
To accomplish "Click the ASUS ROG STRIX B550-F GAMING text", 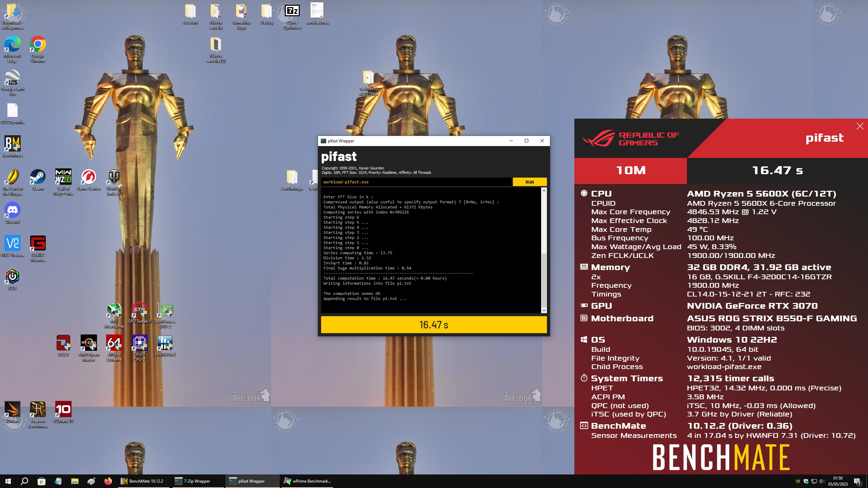I will (772, 318).
